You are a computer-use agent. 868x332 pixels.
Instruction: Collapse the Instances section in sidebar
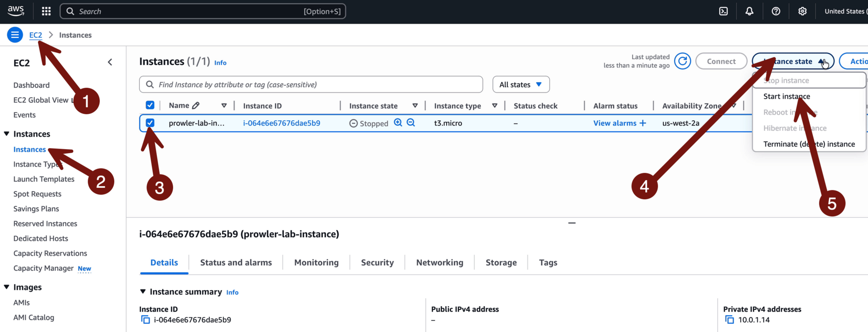7,134
